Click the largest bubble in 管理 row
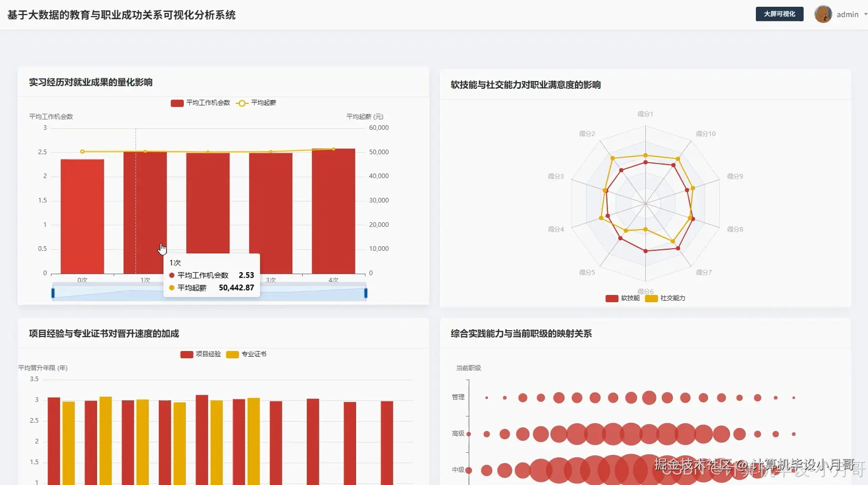This screenshot has width=868, height=485. tap(649, 398)
